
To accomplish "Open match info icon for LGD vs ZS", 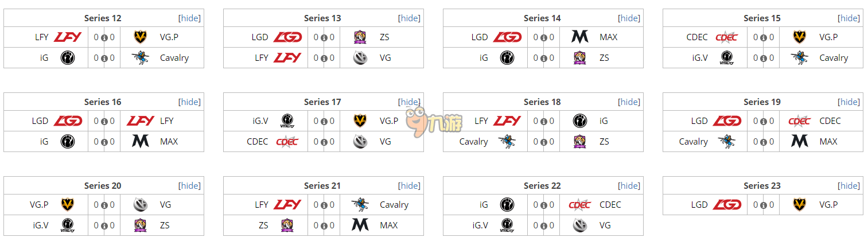I will pyautogui.click(x=324, y=38).
